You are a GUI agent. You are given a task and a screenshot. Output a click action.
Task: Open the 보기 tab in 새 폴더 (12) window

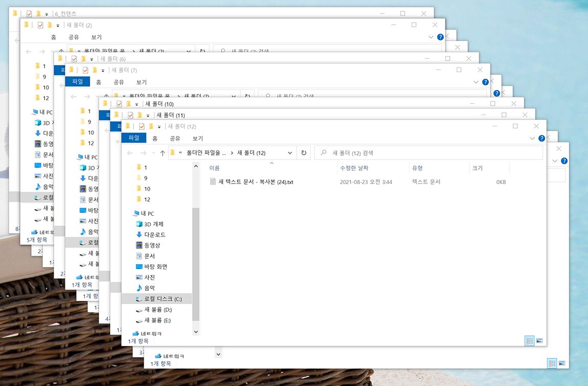tap(198, 139)
